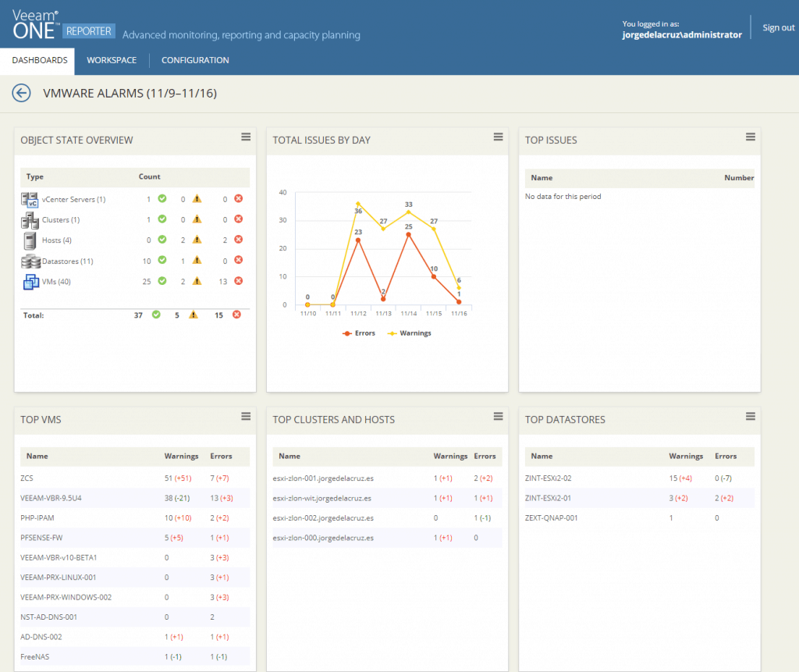Viewport: 799px width, 672px height.
Task: Open Top VMs widget hamburger menu
Action: (x=246, y=417)
